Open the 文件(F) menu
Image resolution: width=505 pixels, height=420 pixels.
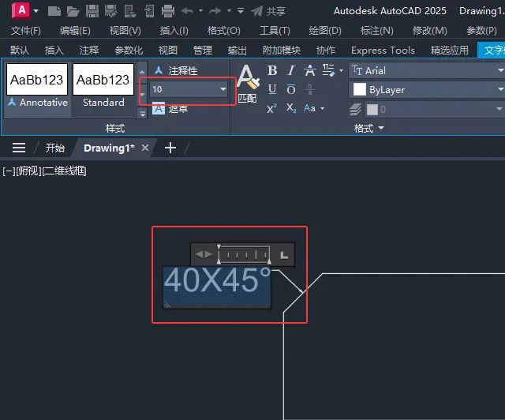(26, 31)
